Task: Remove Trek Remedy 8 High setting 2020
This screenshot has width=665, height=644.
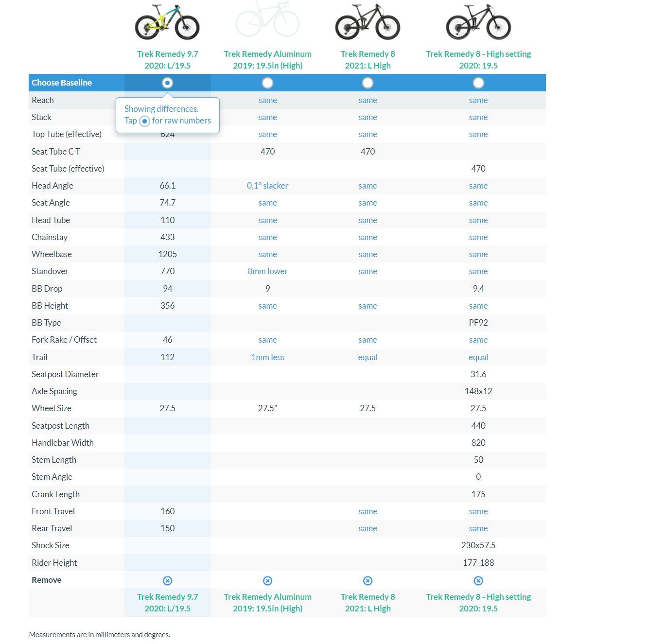Action: pos(478,580)
